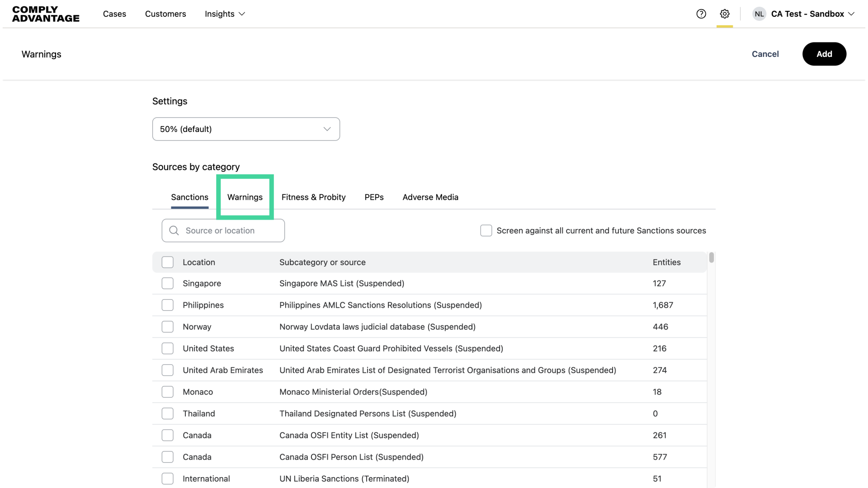Focus the Source or location search field
Image resolution: width=868 pixels, height=488 pixels.
[231, 230]
